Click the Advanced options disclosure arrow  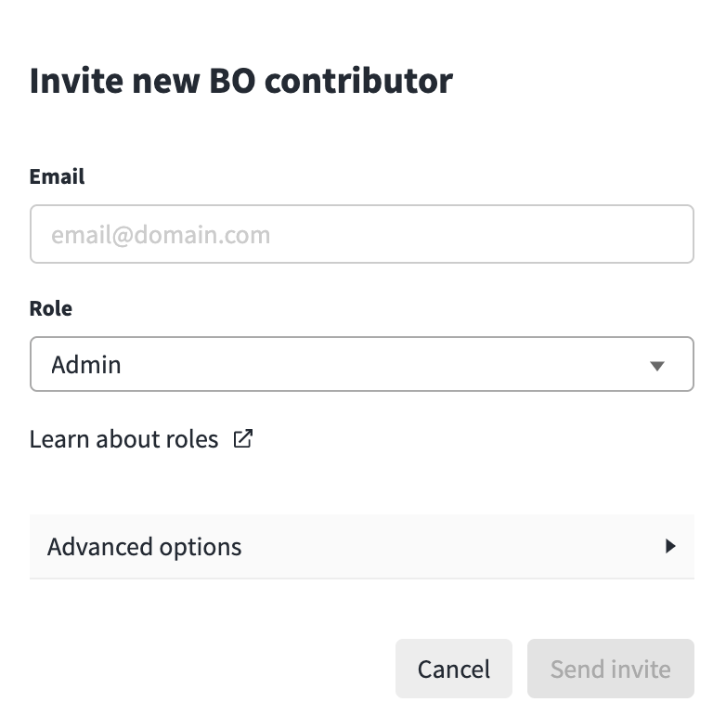tap(670, 546)
